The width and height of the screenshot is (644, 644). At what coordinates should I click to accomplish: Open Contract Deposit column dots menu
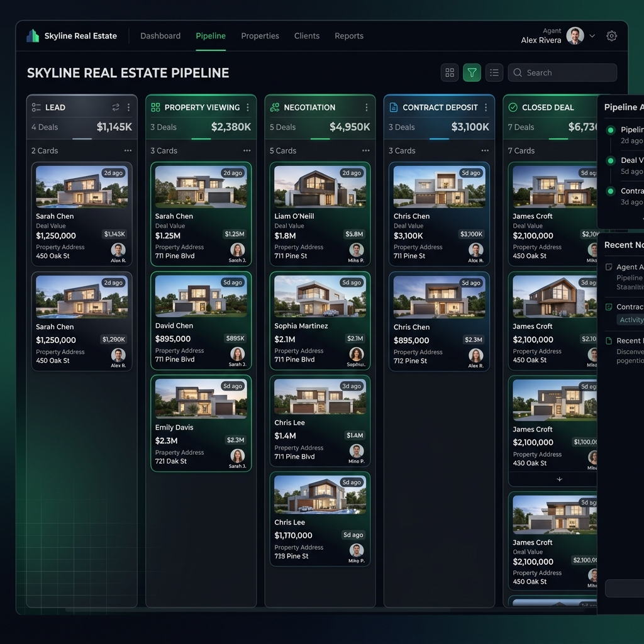486,107
